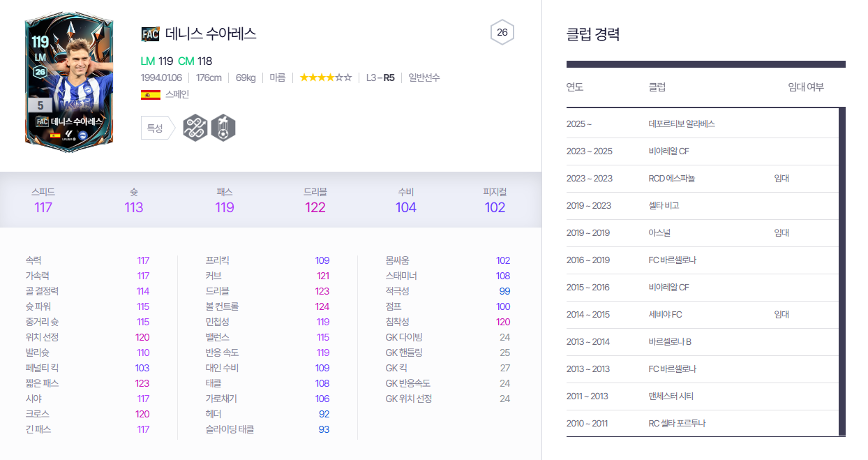Screen dimensions: 868x460
Task: Click the FAC season badge beside the name heading
Action: [x=150, y=34]
